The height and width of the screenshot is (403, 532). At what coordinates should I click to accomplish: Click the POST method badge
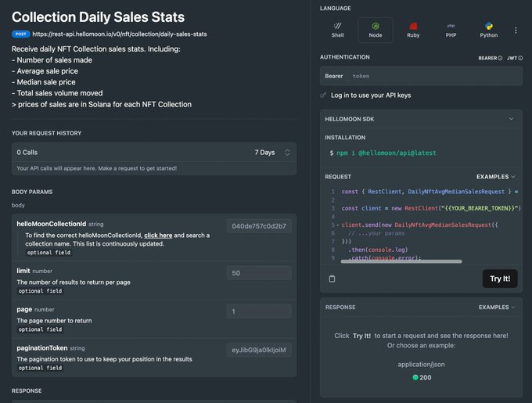point(20,34)
